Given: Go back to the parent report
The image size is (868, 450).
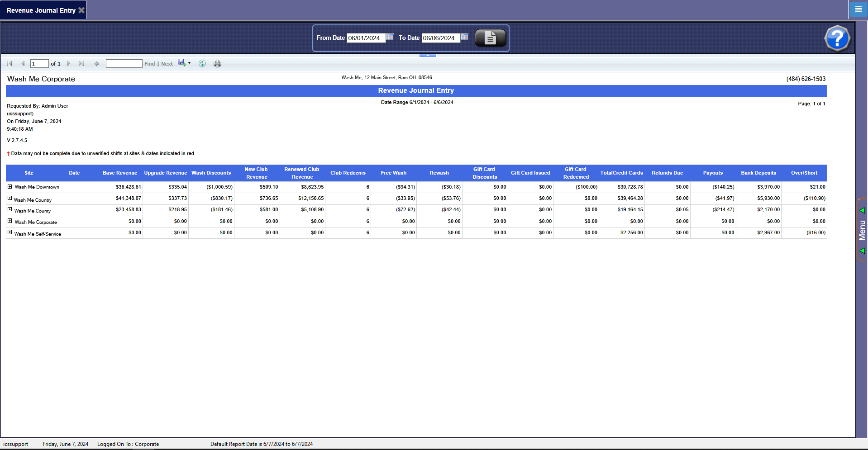Looking at the screenshot, I should click(x=96, y=64).
